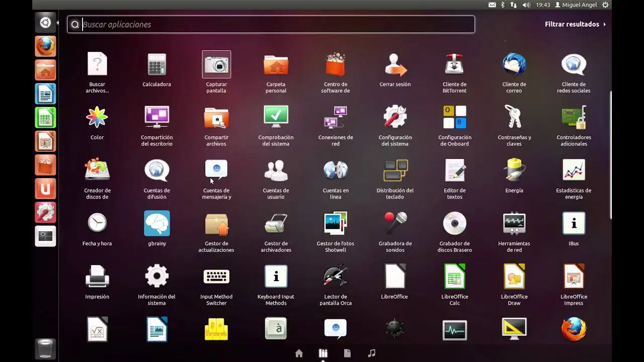Image resolution: width=644 pixels, height=362 pixels.
Task: Launch Comprobación del sistema
Action: [x=276, y=117]
